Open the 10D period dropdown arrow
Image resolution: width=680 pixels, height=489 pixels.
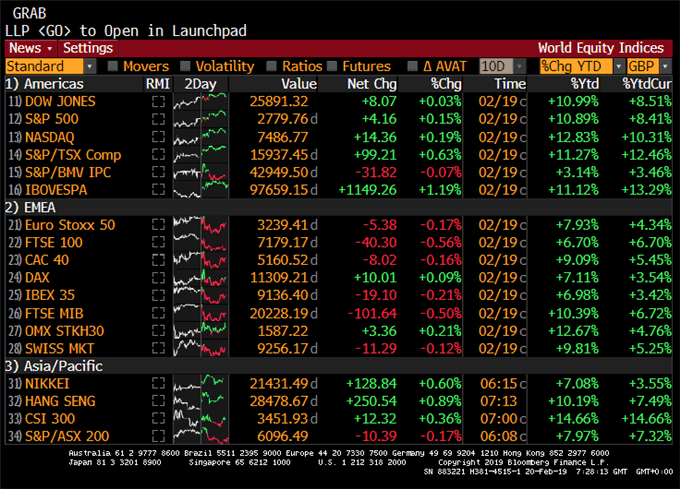point(520,66)
